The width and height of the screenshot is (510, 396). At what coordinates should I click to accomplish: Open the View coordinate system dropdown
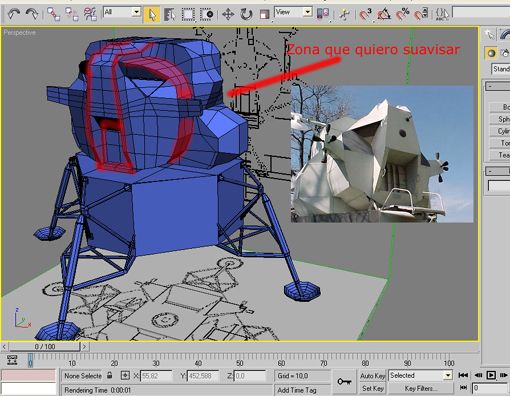(x=293, y=12)
